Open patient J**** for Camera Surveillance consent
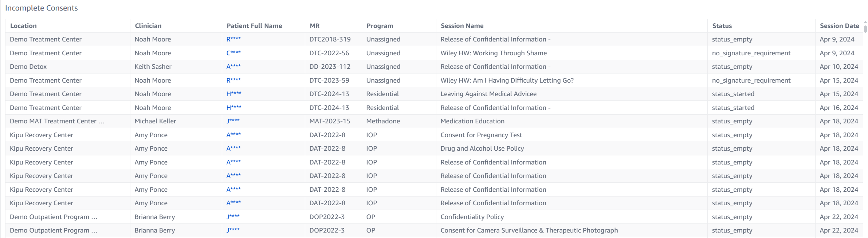Viewport: 868px width, 238px height. 233,230
